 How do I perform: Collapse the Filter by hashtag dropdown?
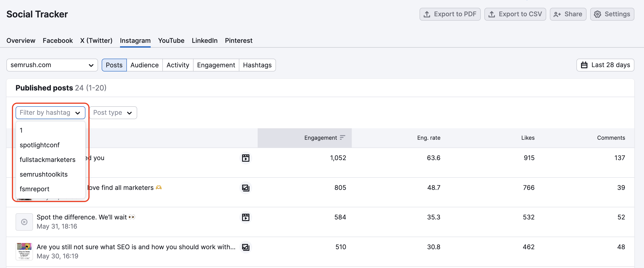51,113
